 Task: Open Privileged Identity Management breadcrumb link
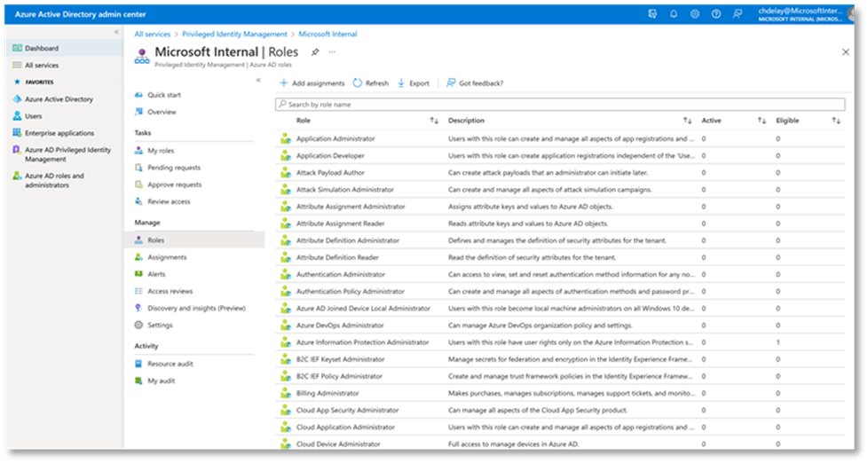[x=234, y=34]
